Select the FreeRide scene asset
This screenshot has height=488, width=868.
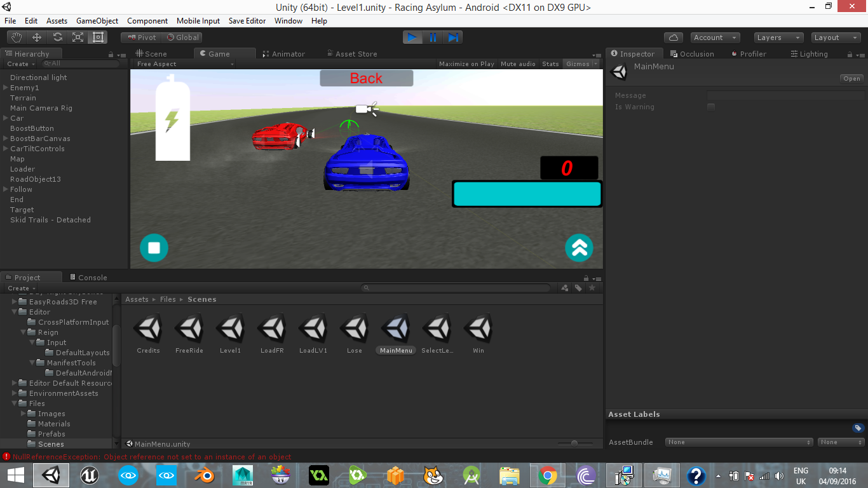pyautogui.click(x=189, y=334)
